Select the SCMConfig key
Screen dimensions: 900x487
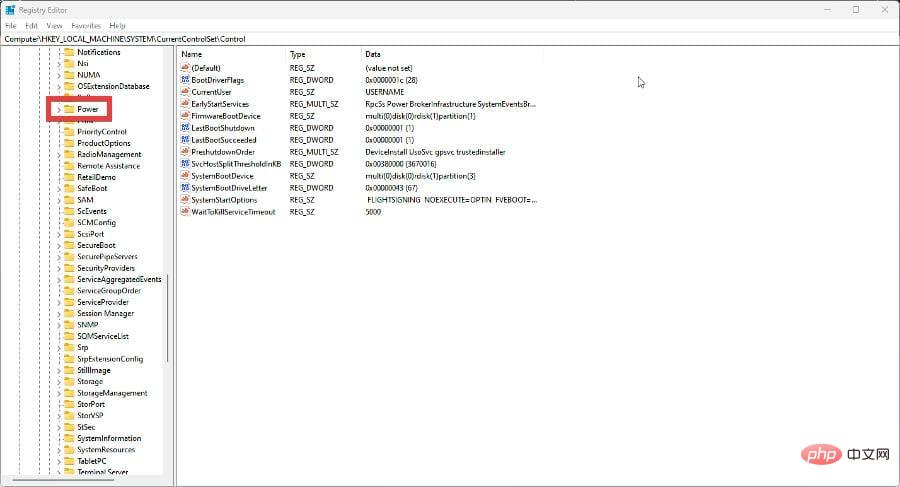pyautogui.click(x=96, y=223)
